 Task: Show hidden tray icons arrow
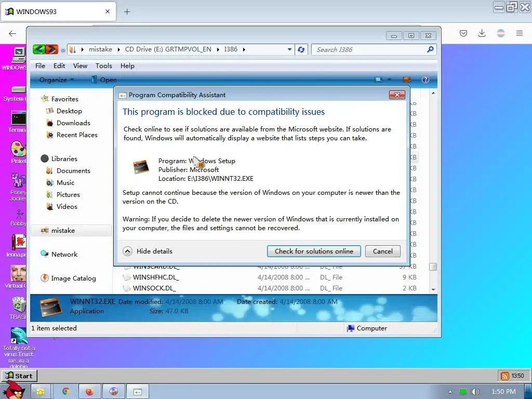pyautogui.click(x=450, y=392)
